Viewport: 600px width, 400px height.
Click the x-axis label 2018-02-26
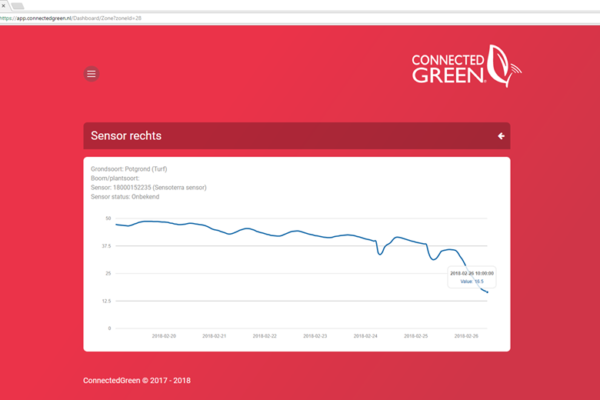pos(466,336)
